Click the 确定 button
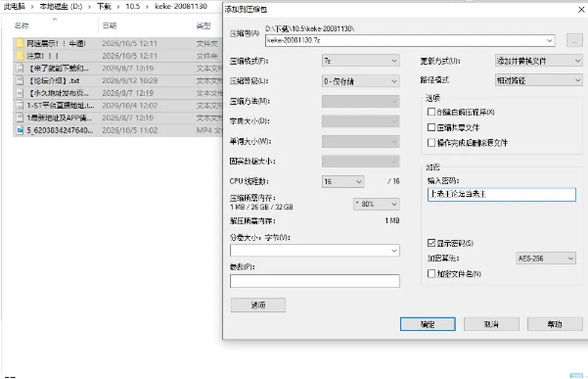Image resolution: width=588 pixels, height=379 pixels. coord(428,324)
